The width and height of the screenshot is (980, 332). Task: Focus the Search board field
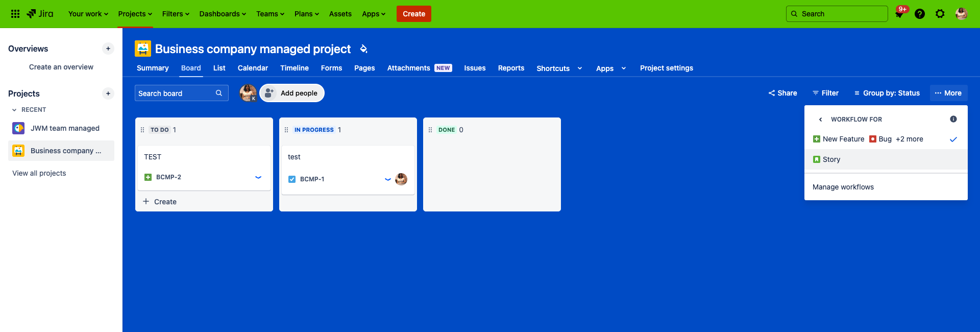181,93
